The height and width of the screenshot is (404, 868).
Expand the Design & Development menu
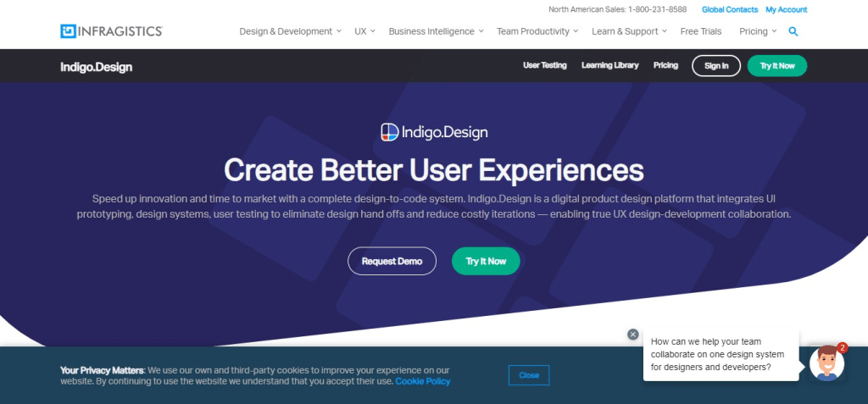click(x=290, y=31)
